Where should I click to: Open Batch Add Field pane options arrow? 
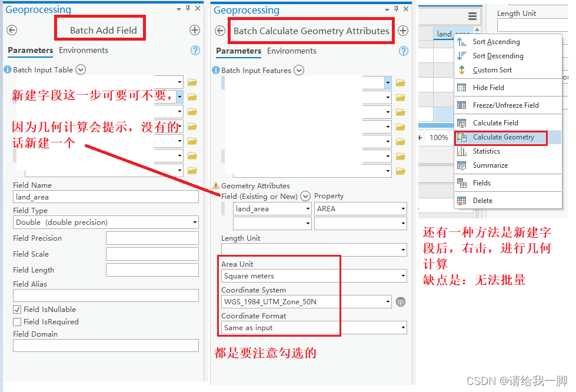point(178,9)
